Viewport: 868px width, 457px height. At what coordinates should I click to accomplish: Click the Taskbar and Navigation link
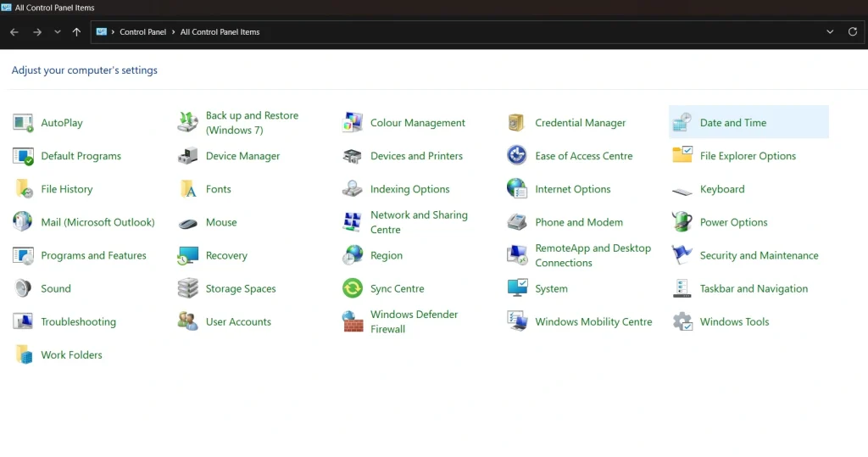[754, 288]
